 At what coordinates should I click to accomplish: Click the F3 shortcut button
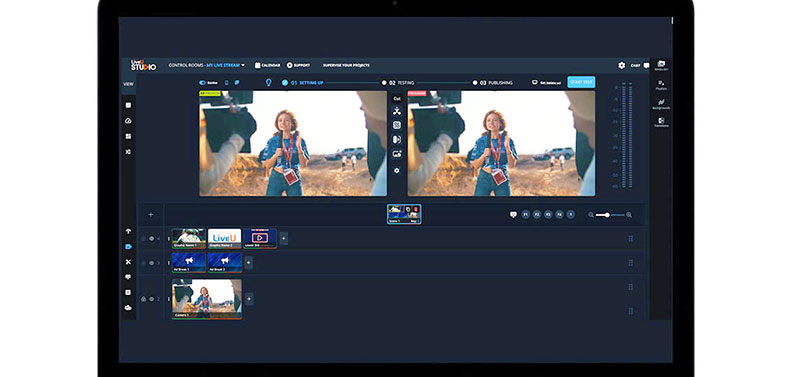coord(548,215)
